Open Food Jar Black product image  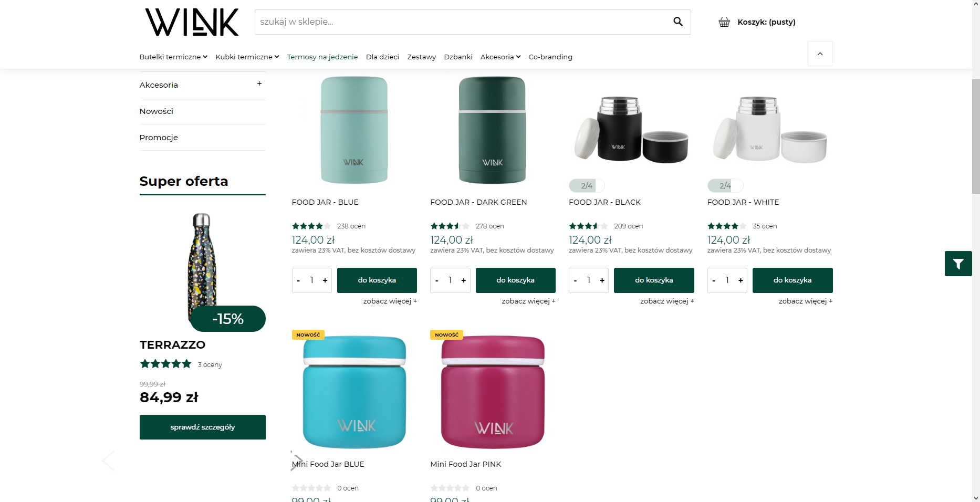(631, 130)
